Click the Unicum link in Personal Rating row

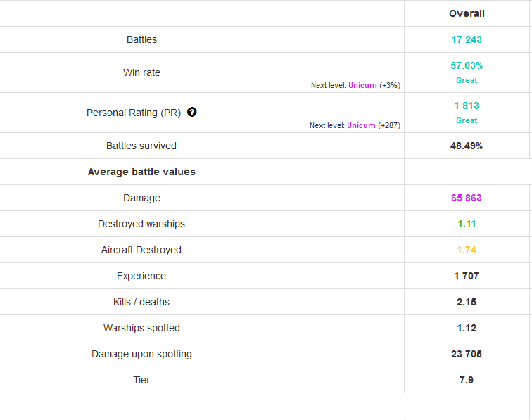(361, 125)
